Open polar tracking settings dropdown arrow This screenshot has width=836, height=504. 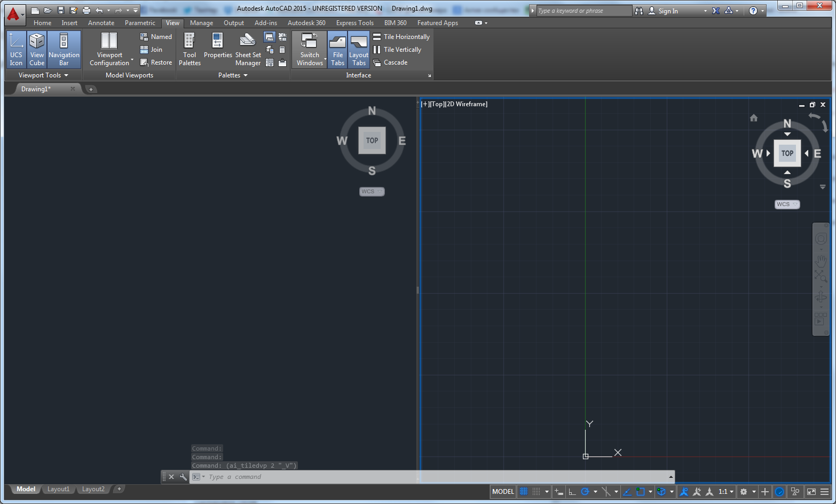pos(595,492)
